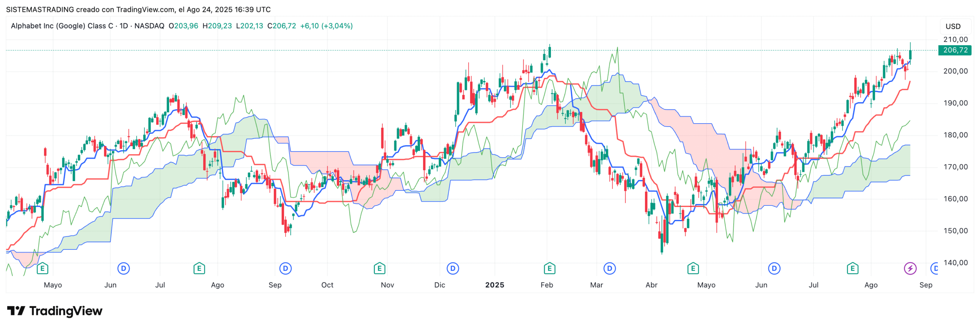Click the +6,10 (+3,04%) change value
This screenshot has width=980, height=329.
(x=326, y=26)
